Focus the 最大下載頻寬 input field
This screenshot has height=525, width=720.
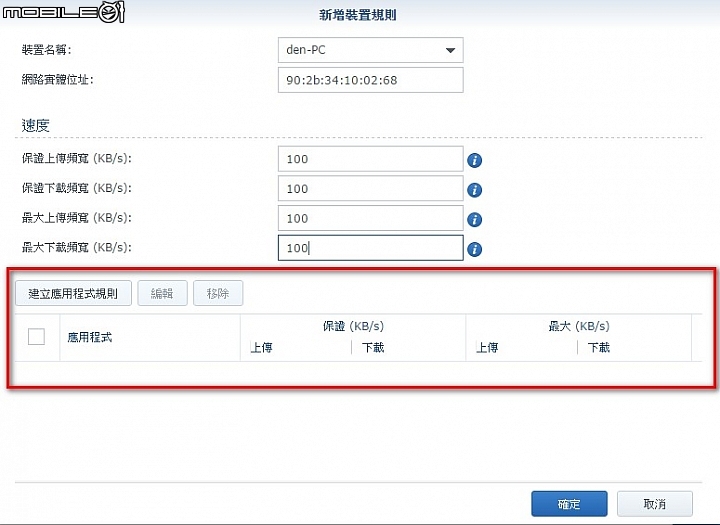(x=371, y=248)
